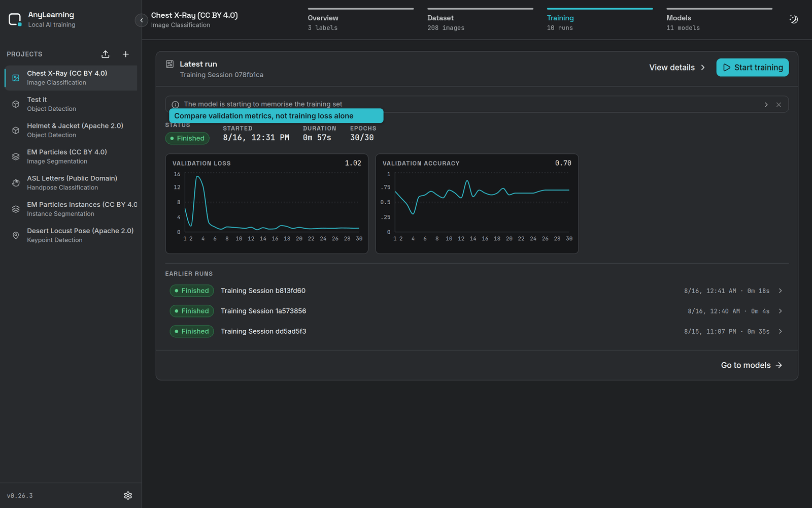Click the info icon in memorise notice
This screenshot has height=508, width=812.
176,105
